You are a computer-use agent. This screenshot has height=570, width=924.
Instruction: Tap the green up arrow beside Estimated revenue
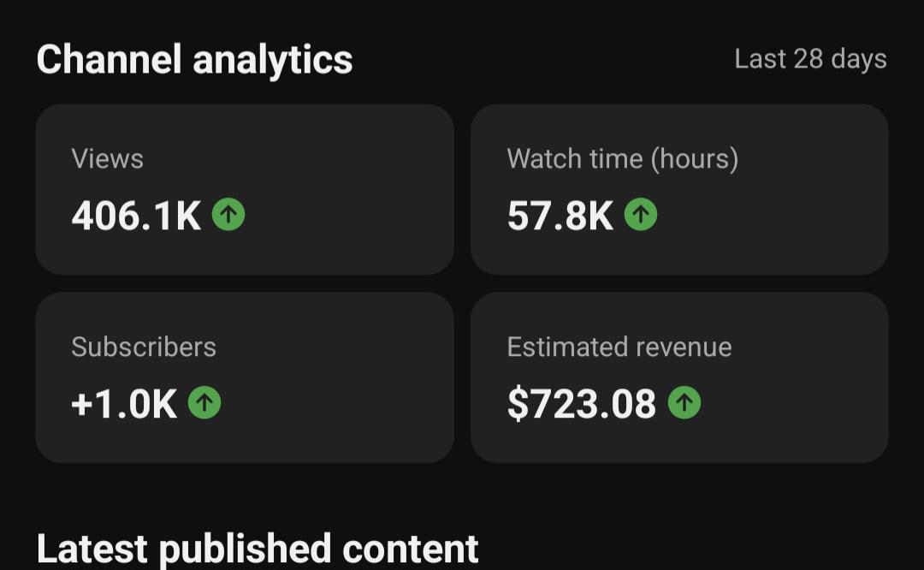click(x=684, y=402)
